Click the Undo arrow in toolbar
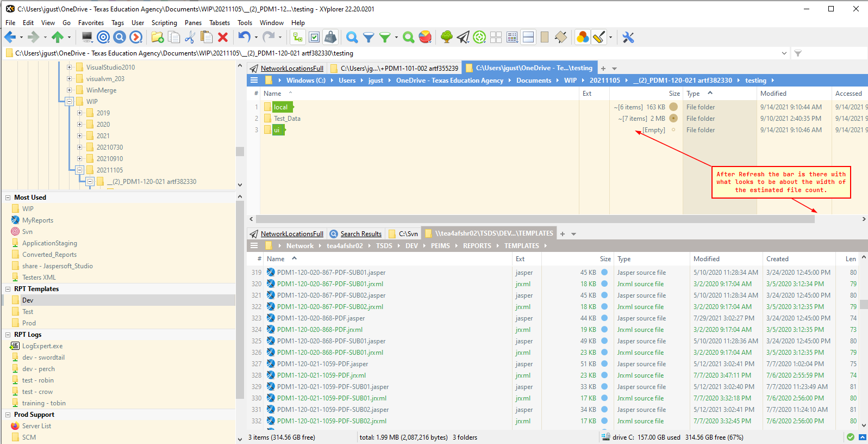Screen dimensions: 868x444 244,37
